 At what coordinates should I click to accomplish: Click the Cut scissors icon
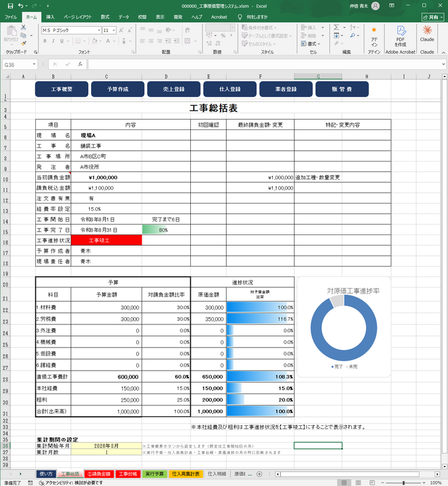(x=23, y=27)
